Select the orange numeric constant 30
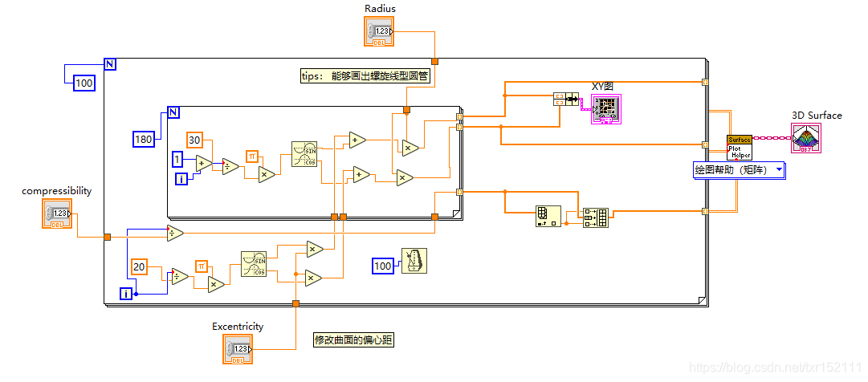This screenshot has width=868, height=382. [195, 140]
